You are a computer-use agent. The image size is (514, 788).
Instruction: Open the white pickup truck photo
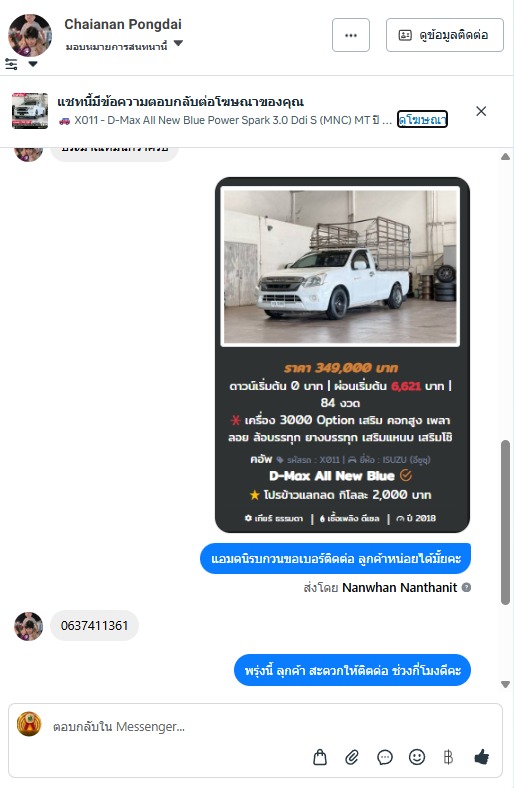coord(340,266)
